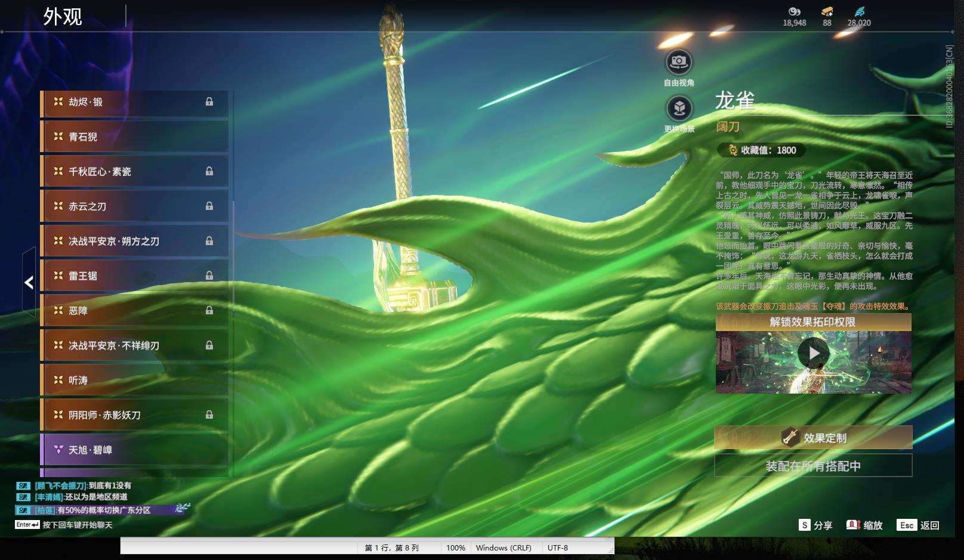
Task: Click the rarity icon beside 青石猊
Action: tap(58, 137)
